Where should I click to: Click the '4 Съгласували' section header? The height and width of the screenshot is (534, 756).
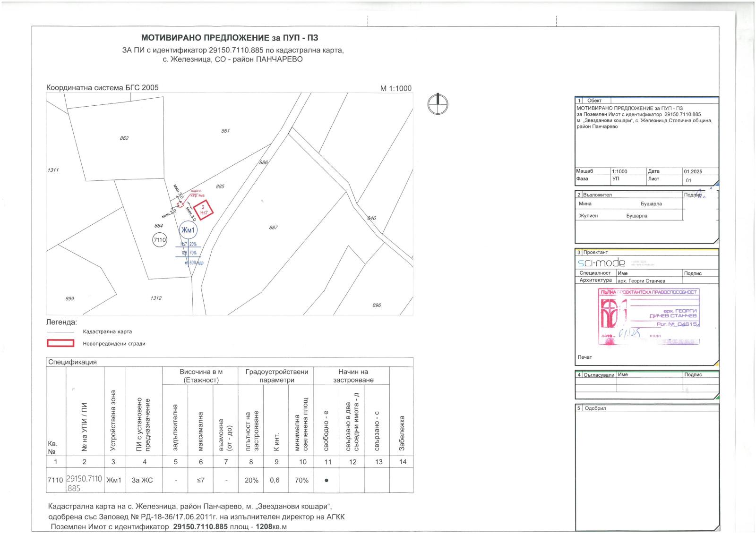click(595, 375)
